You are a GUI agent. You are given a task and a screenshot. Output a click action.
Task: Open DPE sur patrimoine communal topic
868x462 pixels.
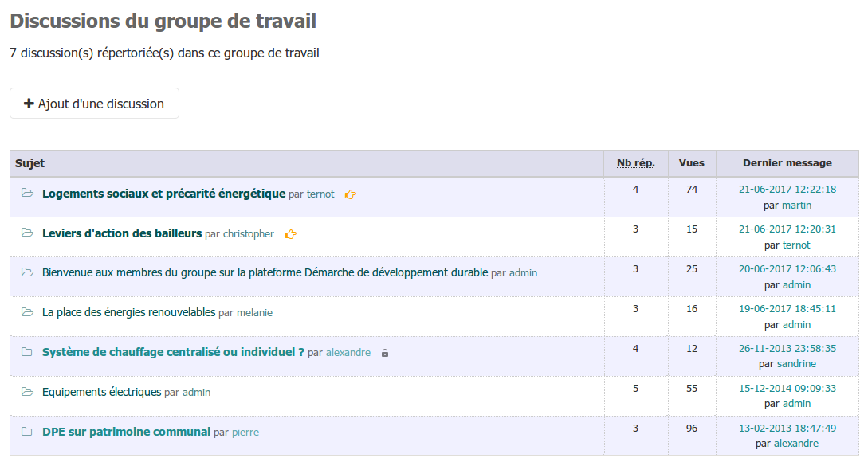pyautogui.click(x=126, y=432)
